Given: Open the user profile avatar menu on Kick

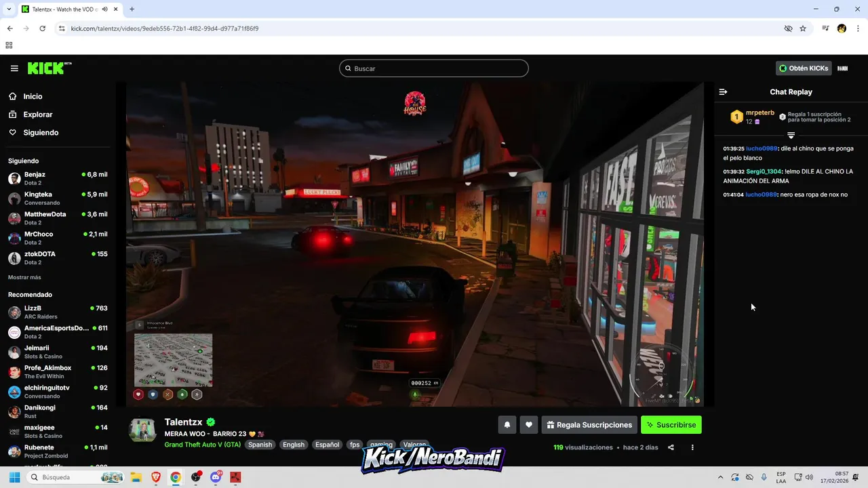Looking at the screenshot, I should [x=843, y=68].
